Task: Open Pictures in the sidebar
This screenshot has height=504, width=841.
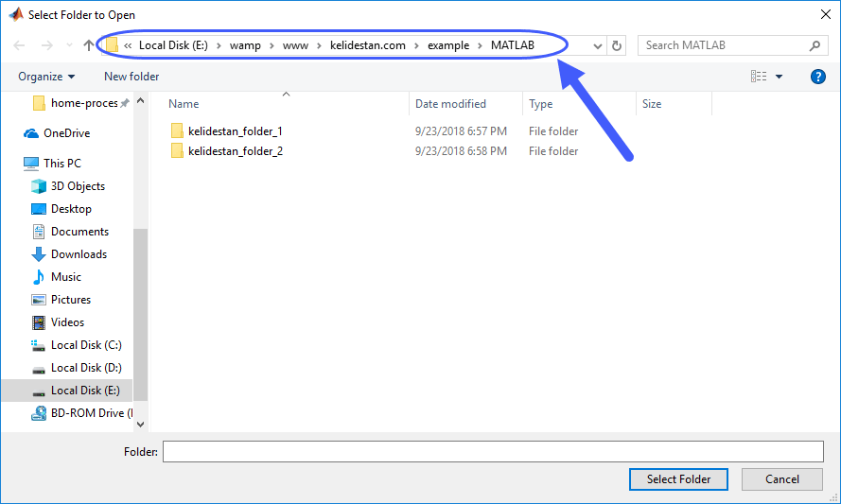Action: (71, 300)
